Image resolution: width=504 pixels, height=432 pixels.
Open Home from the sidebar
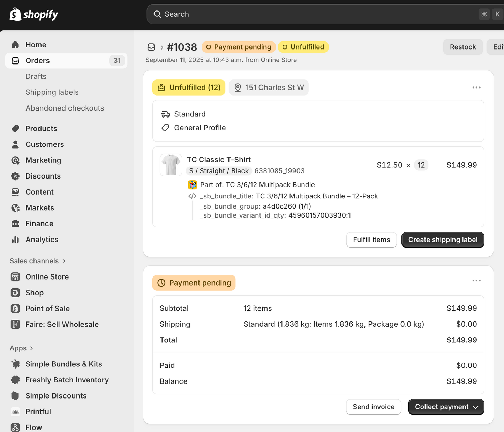66,45
